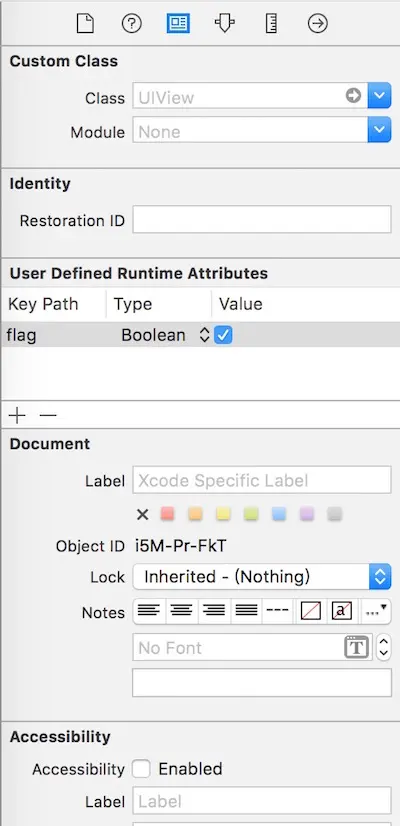Switch to the Size inspector ruler icon

[x=271, y=24]
